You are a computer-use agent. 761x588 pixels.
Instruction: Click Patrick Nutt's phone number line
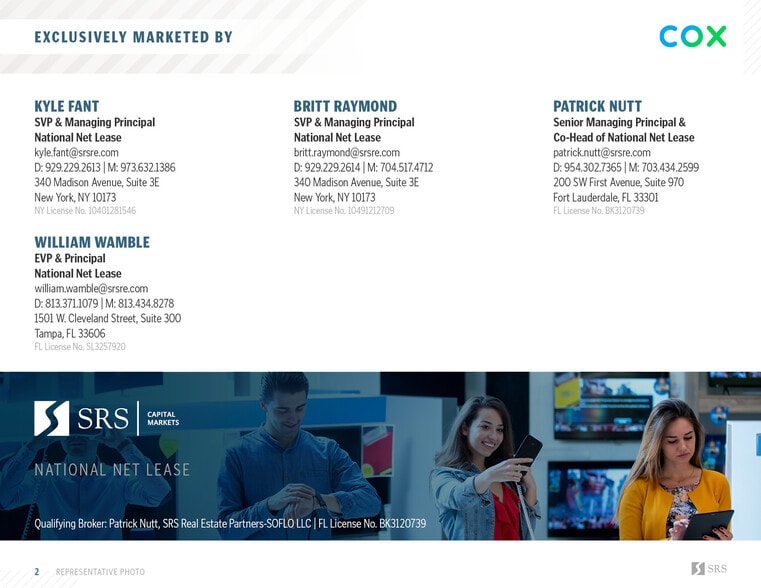[625, 168]
